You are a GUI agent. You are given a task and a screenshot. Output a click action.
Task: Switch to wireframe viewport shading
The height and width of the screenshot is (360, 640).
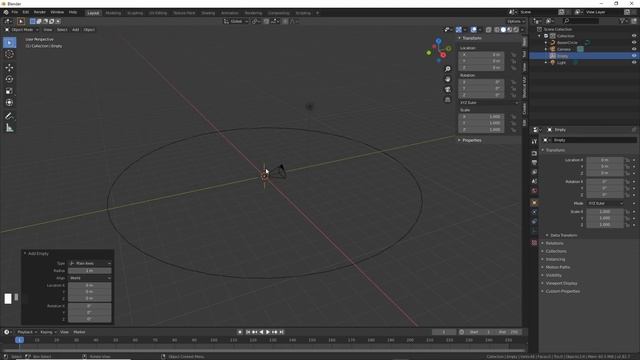497,30
